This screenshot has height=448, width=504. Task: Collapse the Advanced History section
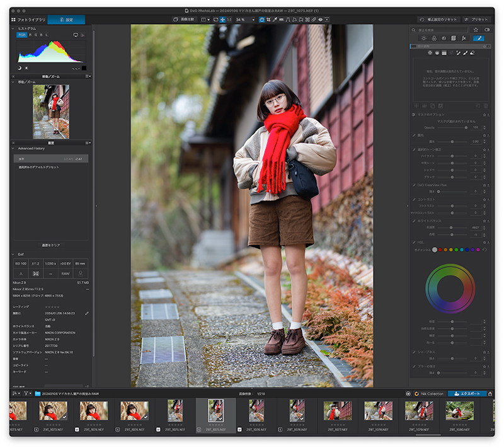(13, 149)
